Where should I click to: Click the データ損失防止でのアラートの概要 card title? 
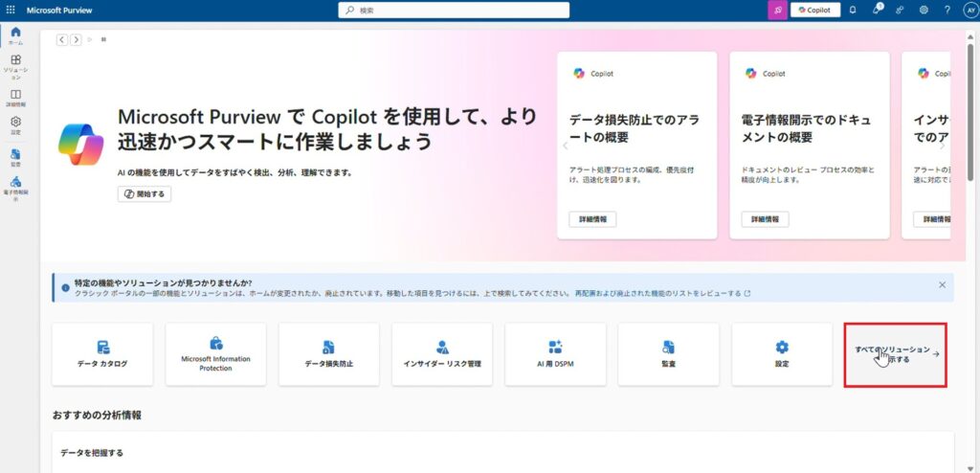coord(635,128)
